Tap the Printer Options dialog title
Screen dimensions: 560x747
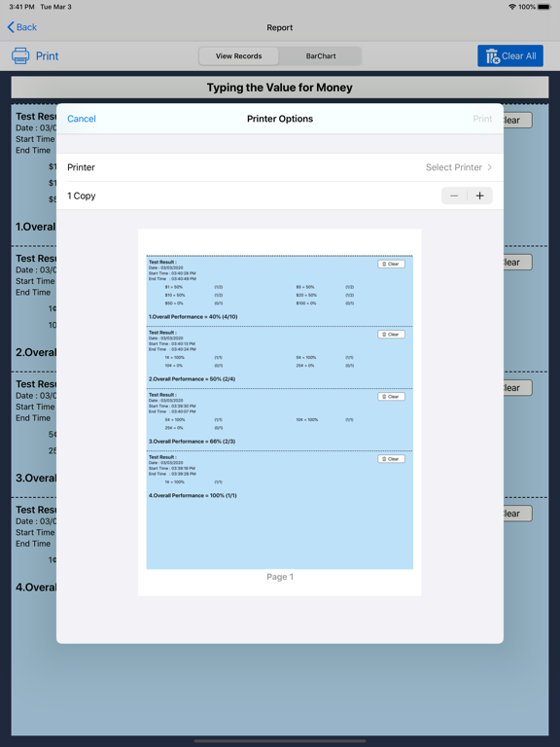[280, 119]
